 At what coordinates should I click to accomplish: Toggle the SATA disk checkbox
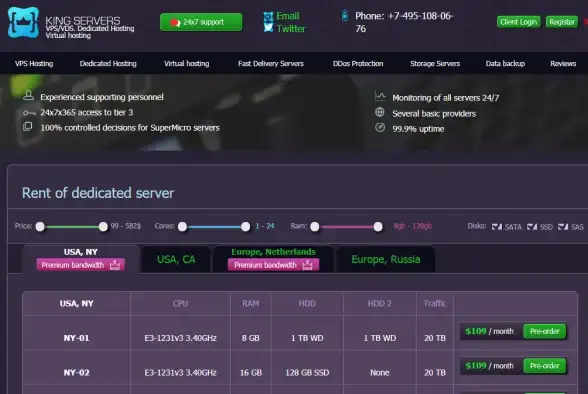click(x=496, y=226)
